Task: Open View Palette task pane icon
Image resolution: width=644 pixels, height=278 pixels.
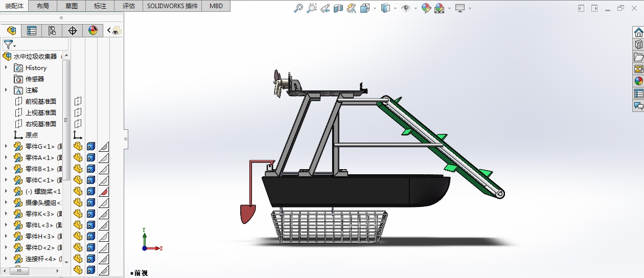Action: tap(638, 69)
